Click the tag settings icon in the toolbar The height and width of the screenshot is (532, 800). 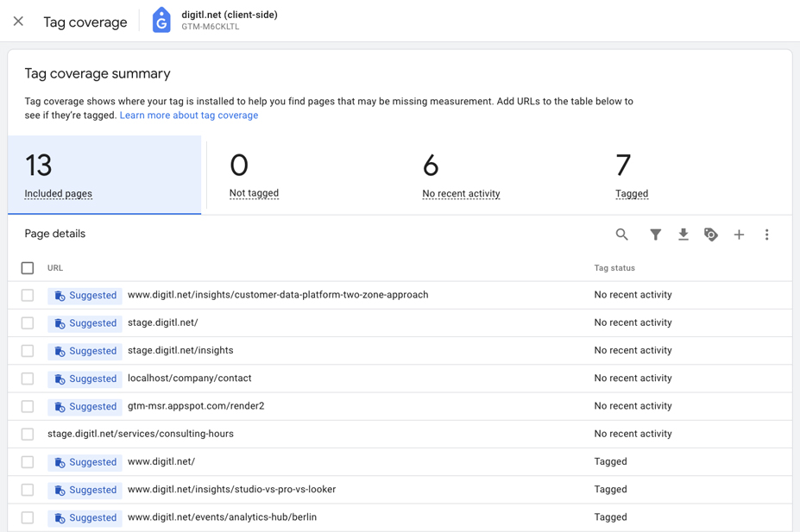point(711,235)
